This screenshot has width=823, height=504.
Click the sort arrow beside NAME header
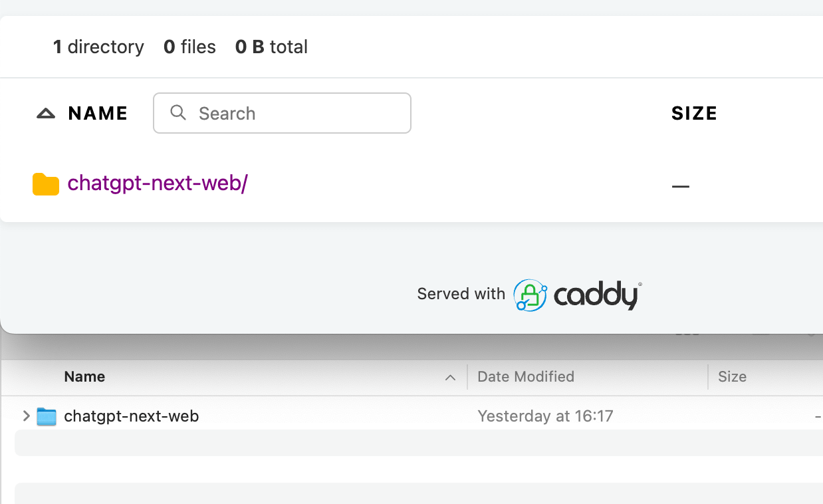pyautogui.click(x=46, y=114)
